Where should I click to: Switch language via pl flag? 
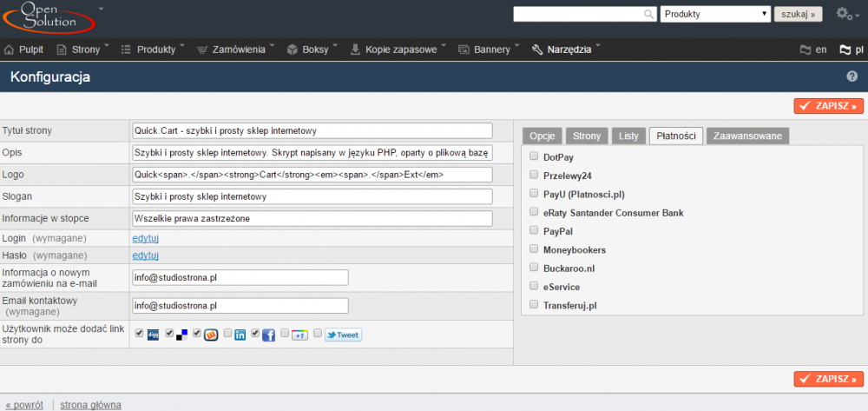coord(852,50)
